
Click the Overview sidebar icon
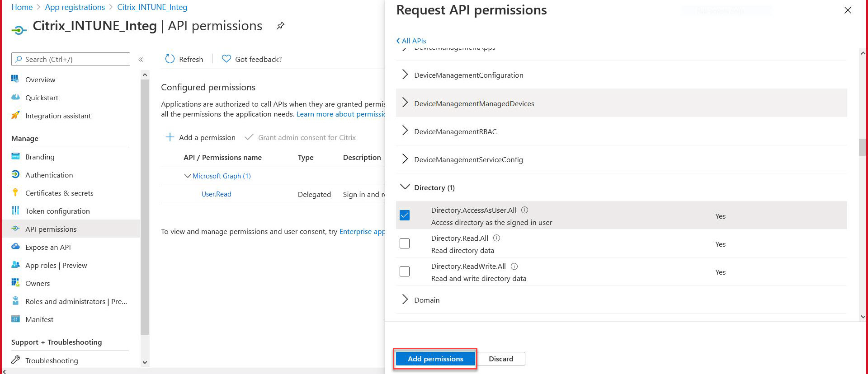[x=15, y=79]
